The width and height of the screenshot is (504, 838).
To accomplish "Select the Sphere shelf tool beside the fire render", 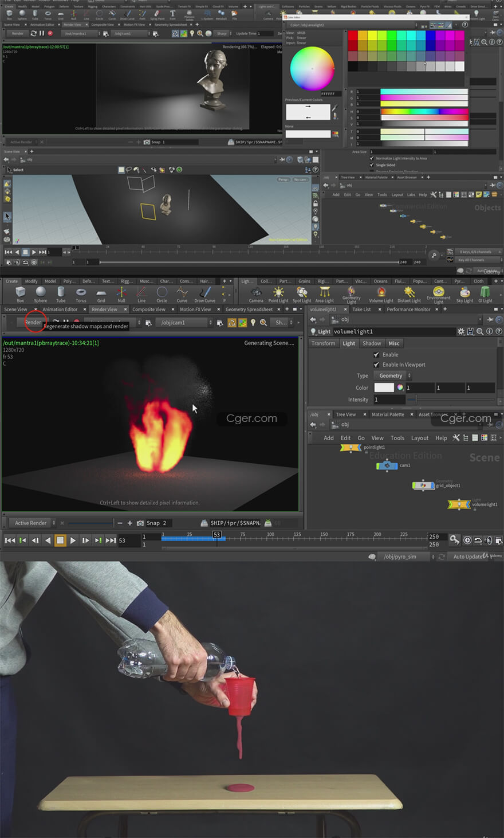I will pos(40,294).
